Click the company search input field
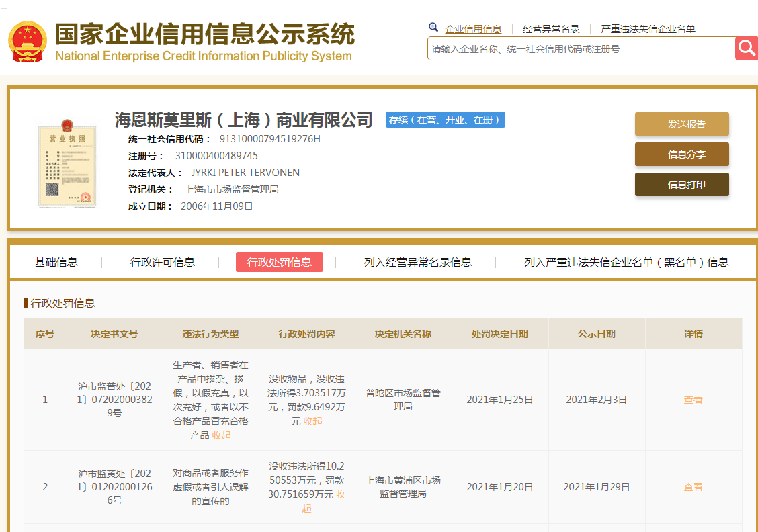Screen dimensions: 758x532 tap(581, 49)
